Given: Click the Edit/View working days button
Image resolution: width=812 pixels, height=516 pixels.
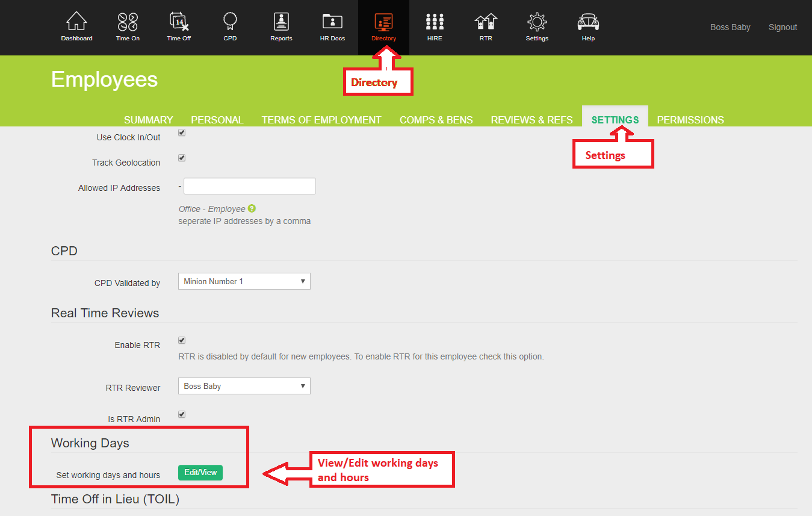Looking at the screenshot, I should [x=200, y=473].
